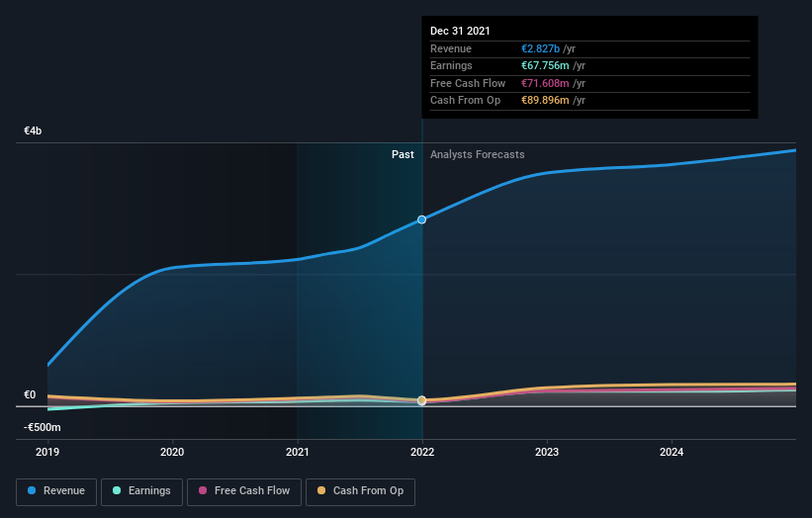This screenshot has height=518, width=812.
Task: Click the Dec 31 2021 tooltip date
Action: coord(460,31)
